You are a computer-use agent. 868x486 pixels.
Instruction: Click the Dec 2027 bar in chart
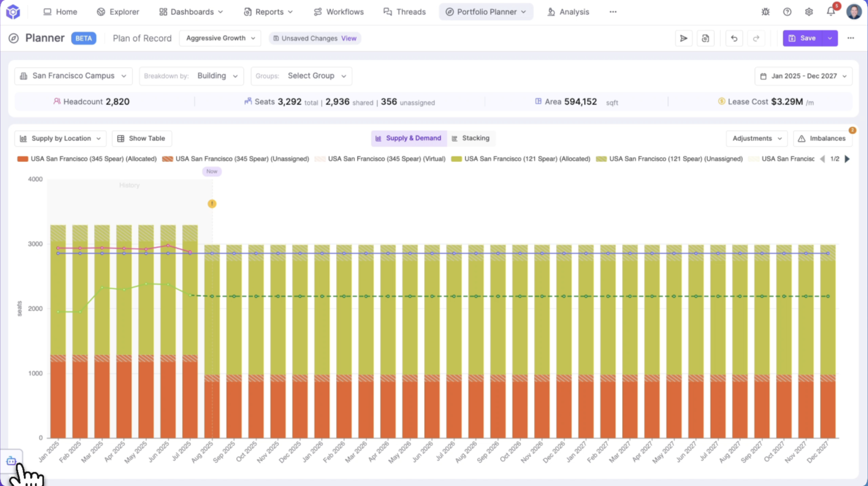[828, 341]
